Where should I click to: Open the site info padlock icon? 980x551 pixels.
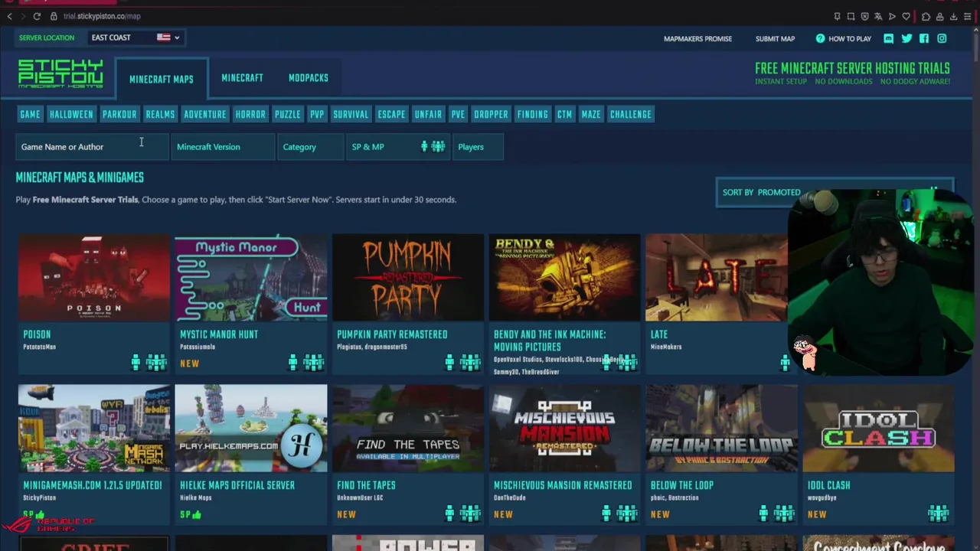pyautogui.click(x=54, y=16)
